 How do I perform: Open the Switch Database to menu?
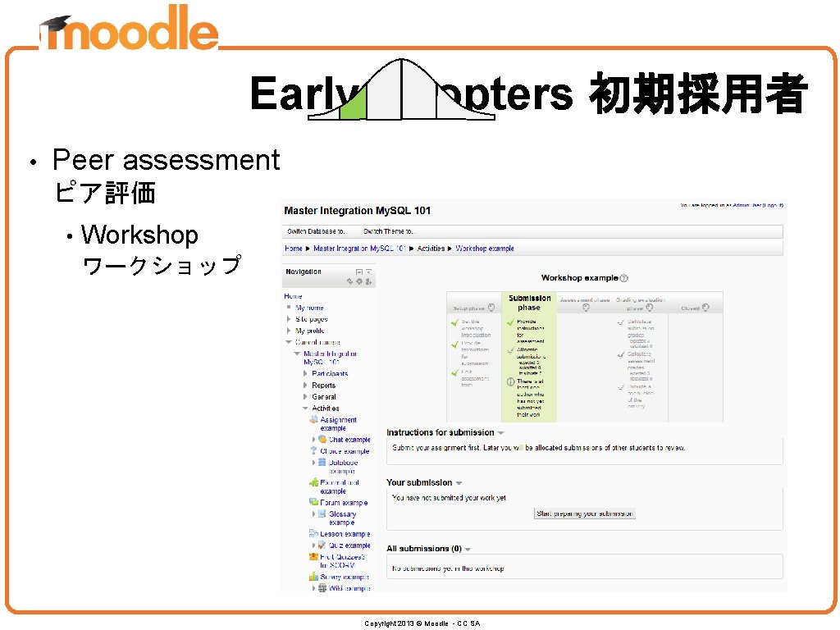(x=317, y=231)
